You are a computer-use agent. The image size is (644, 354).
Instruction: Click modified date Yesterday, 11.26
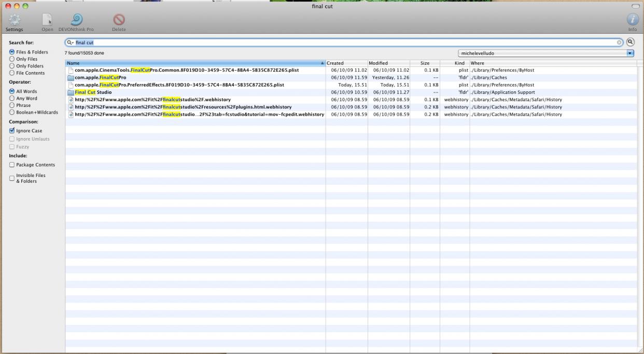390,77
